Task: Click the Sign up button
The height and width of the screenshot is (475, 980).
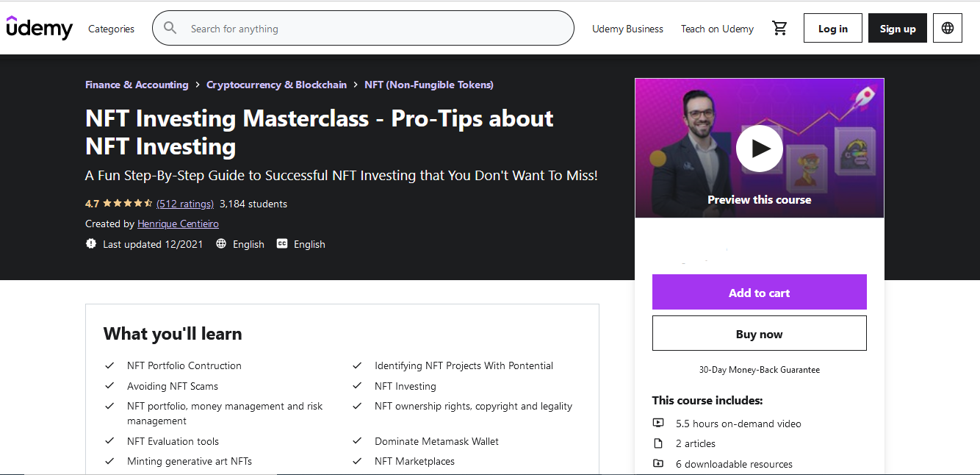Action: tap(898, 28)
